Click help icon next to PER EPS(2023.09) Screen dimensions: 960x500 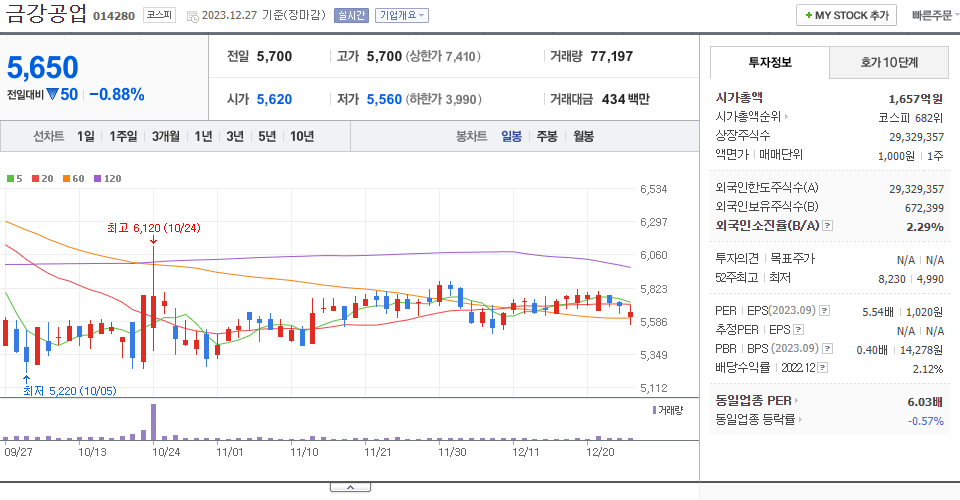coord(825,311)
